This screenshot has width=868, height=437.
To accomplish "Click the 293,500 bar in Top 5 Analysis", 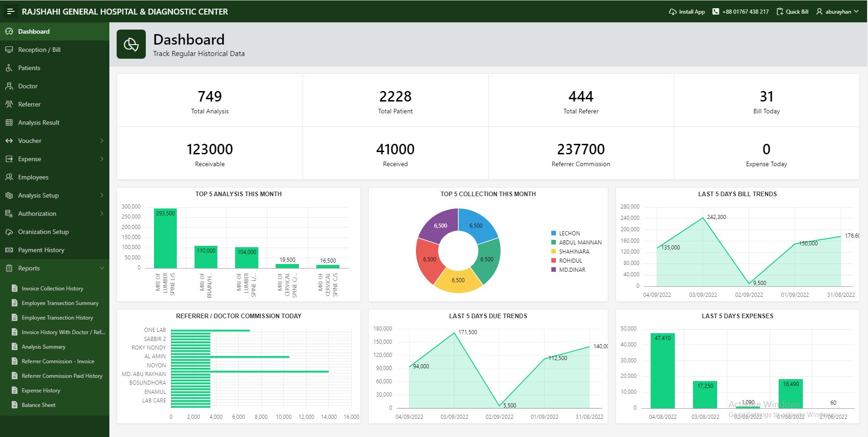I will point(165,239).
